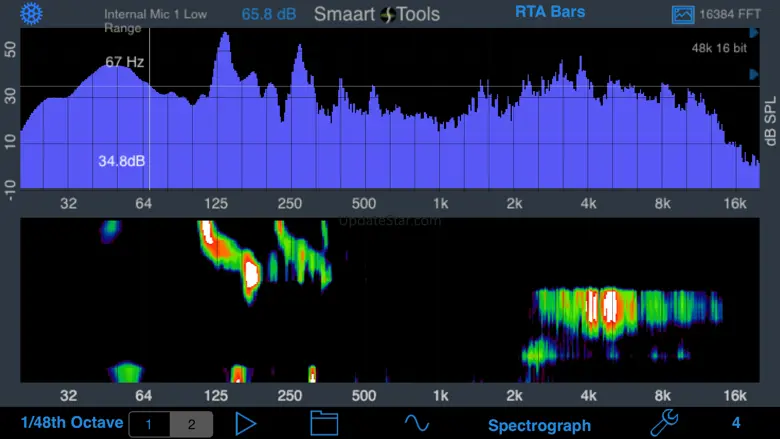Click the lower blue threshold arrow marker
This screenshot has width=780, height=439.
(754, 75)
